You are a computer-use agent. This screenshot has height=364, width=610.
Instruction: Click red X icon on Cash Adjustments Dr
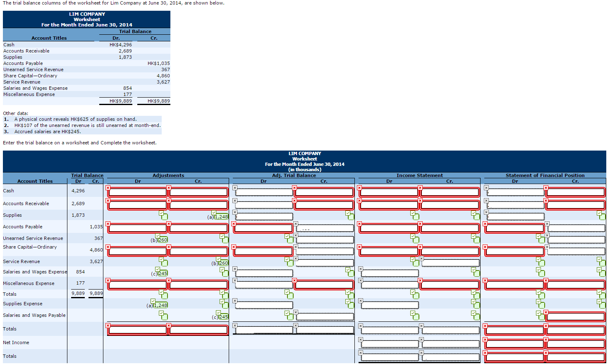coord(108,188)
